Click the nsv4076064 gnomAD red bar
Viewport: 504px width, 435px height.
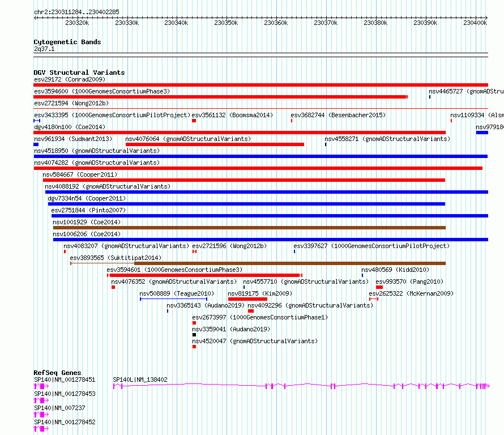pyautogui.click(x=215, y=144)
